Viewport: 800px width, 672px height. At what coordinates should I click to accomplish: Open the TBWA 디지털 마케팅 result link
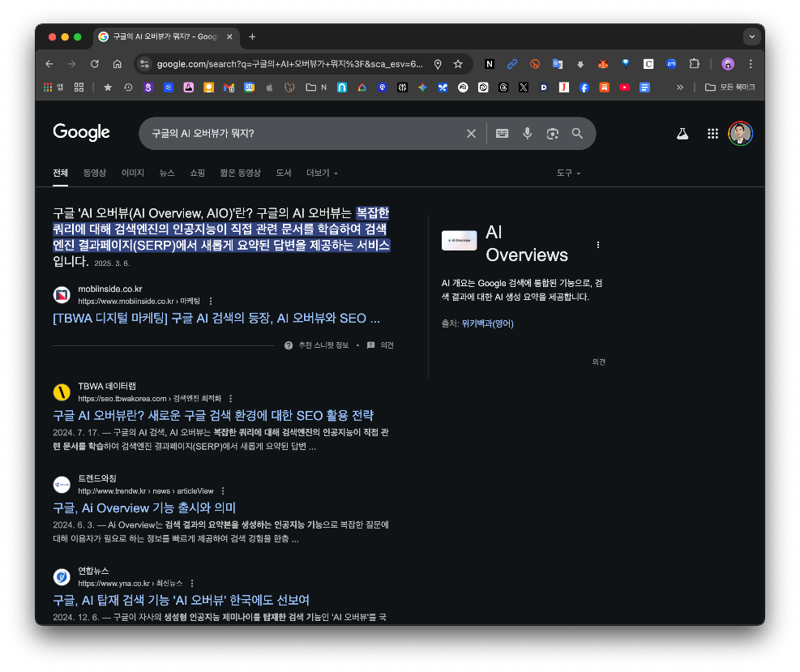[216, 319]
